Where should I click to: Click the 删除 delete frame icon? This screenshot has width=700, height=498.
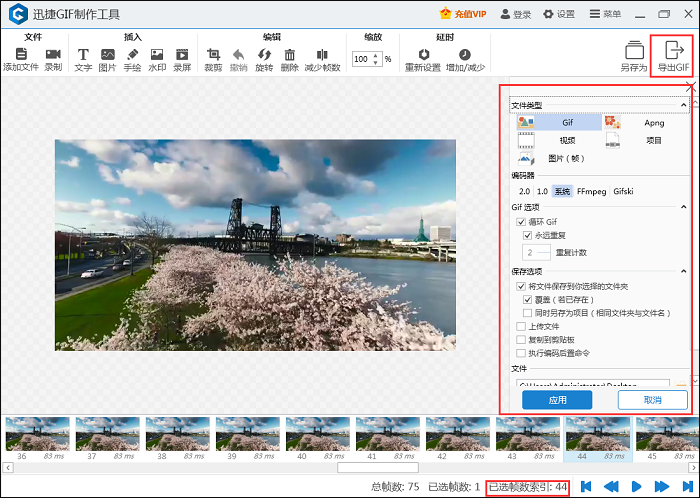pyautogui.click(x=290, y=54)
